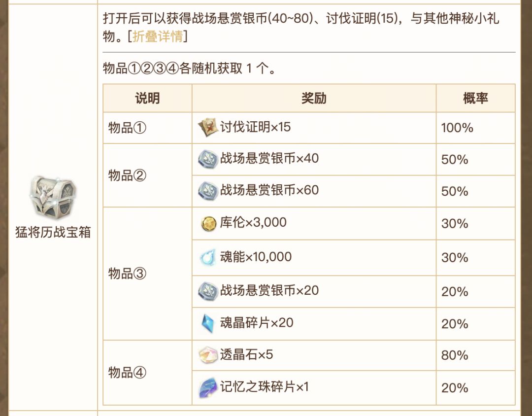Click the 物品④ row label
Viewport: 532px width, 416px height.
click(x=127, y=372)
